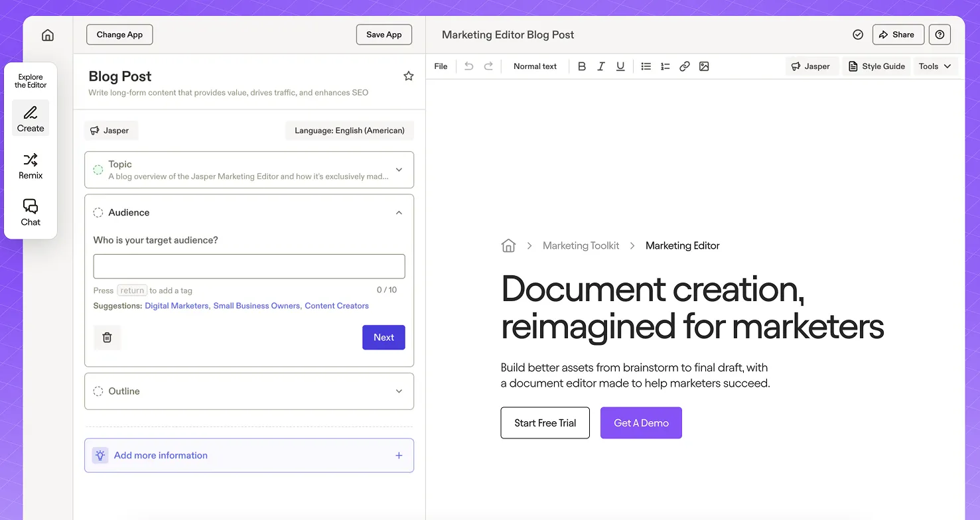Open the Jasper voice selector in editor toolbar
This screenshot has width=980, height=520.
[x=811, y=66]
